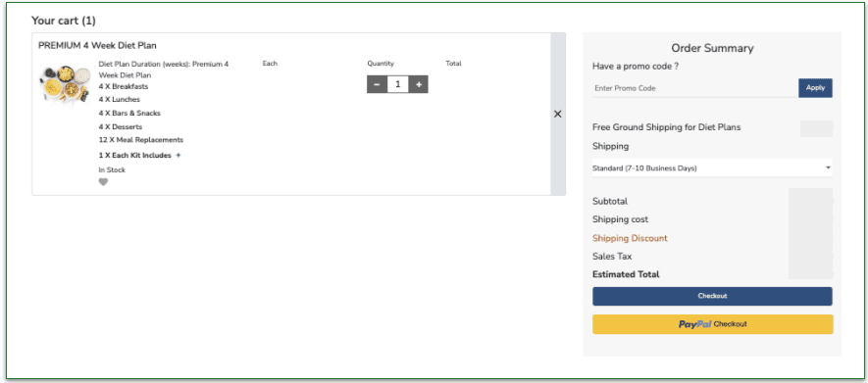This screenshot has width=868, height=383.
Task: Click the 'Your cart (1)' heading
Action: point(64,21)
